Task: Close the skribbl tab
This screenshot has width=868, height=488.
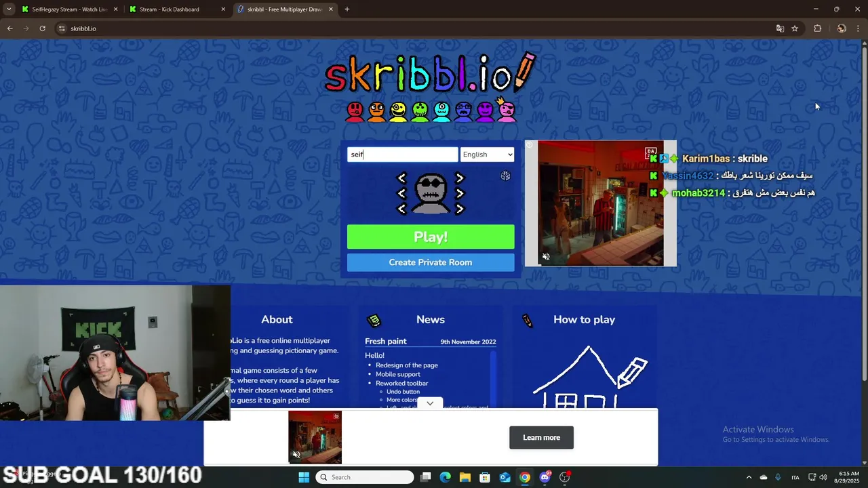Action: [x=331, y=9]
